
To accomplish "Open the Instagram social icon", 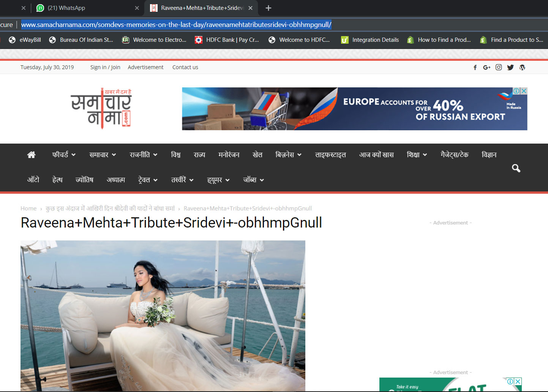I will click(499, 67).
